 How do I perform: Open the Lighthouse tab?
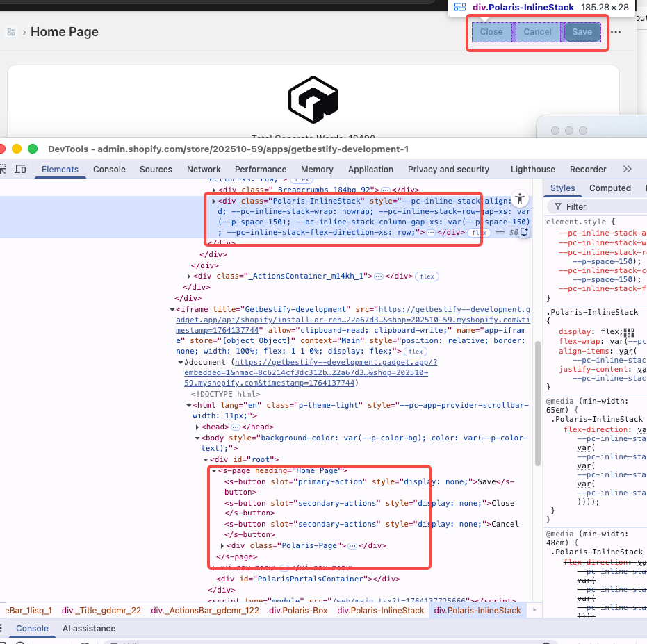tap(533, 169)
